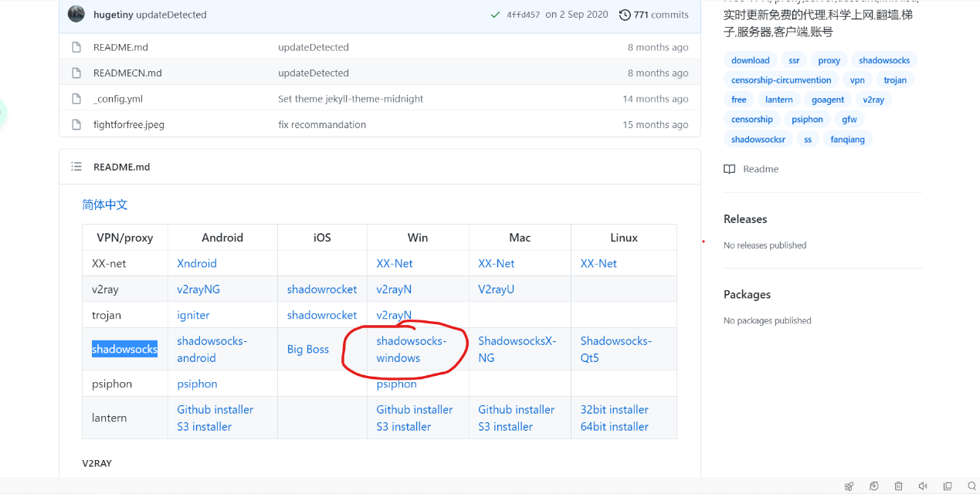980x494 pixels.
Task: Click the rocket icon in the browser status bar
Action: click(x=849, y=486)
